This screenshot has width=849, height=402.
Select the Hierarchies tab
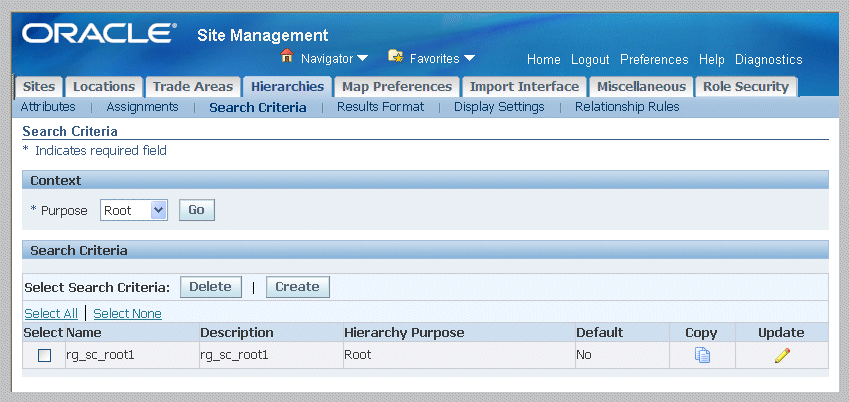coord(288,87)
